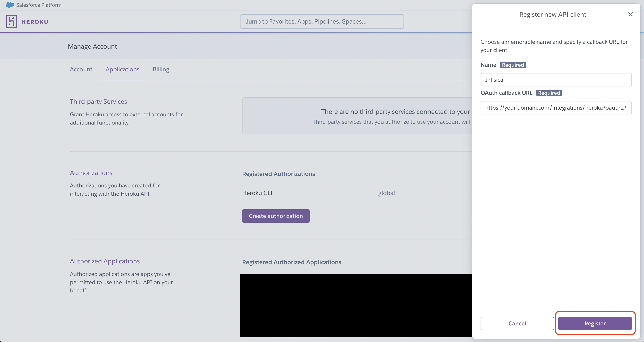Select the Applications tab
Viewport: 644px width, 342px height.
point(122,69)
